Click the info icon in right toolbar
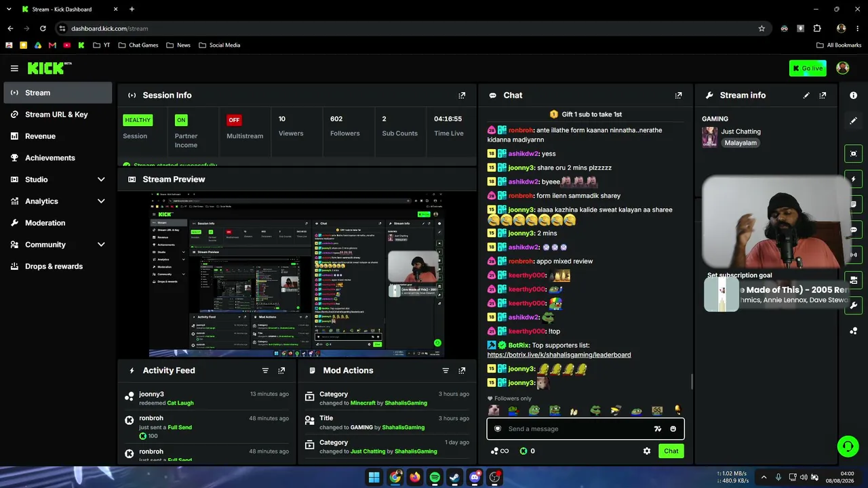 (853, 96)
